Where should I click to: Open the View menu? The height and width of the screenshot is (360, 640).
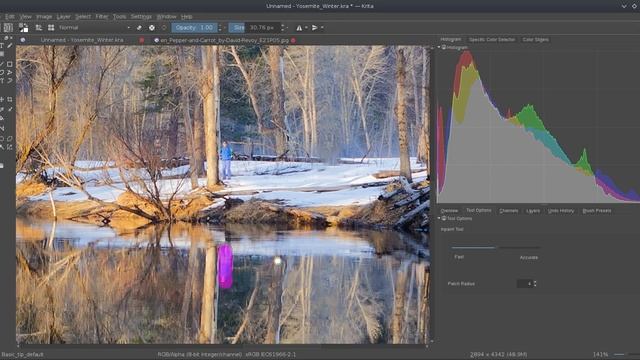[25, 17]
